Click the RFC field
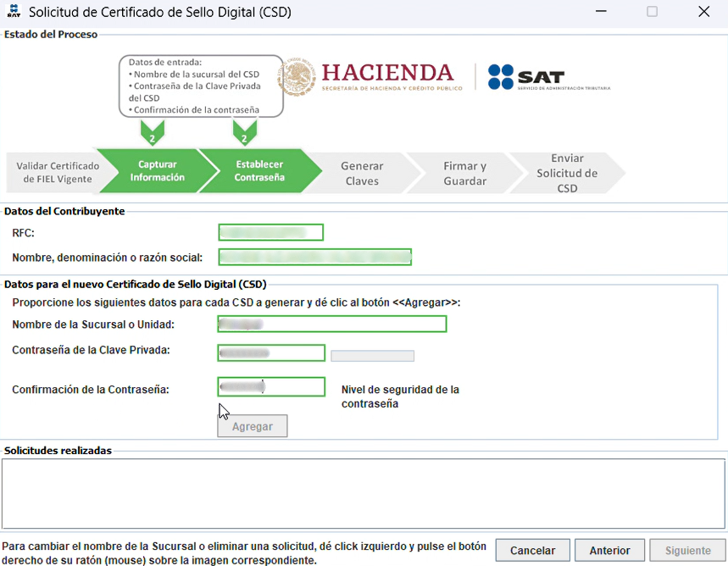728x566 pixels. pyautogui.click(x=270, y=233)
